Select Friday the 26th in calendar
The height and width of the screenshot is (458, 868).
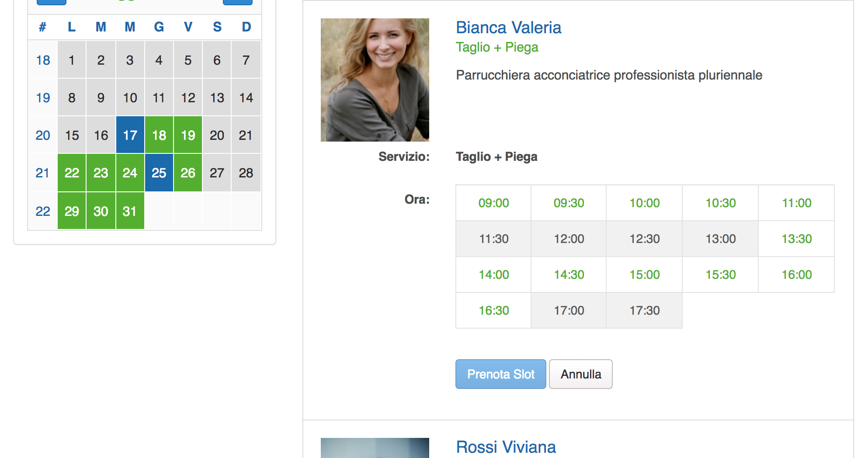(188, 173)
